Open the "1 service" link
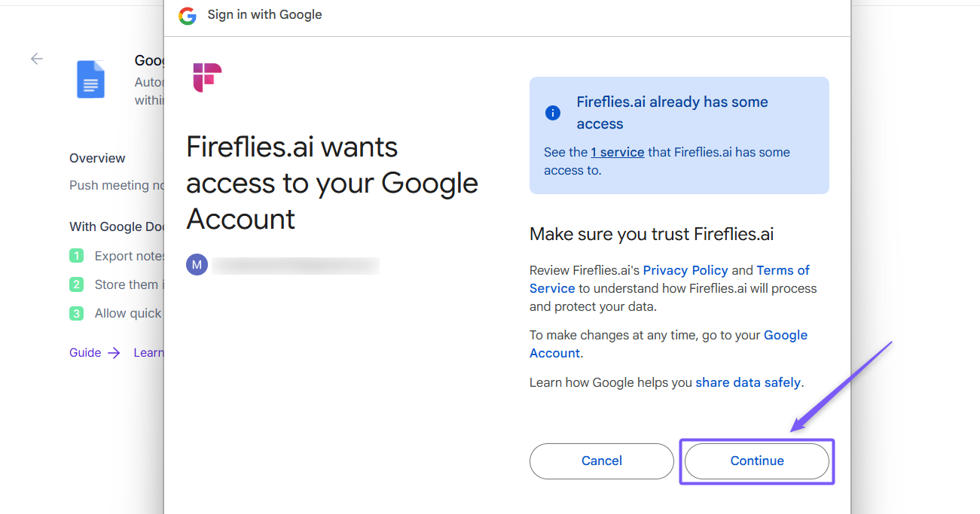The height and width of the screenshot is (514, 980). click(x=617, y=152)
